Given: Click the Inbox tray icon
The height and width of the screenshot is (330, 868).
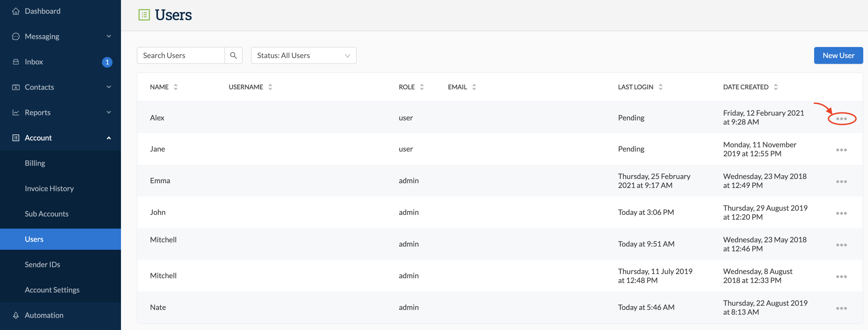Looking at the screenshot, I should 16,62.
